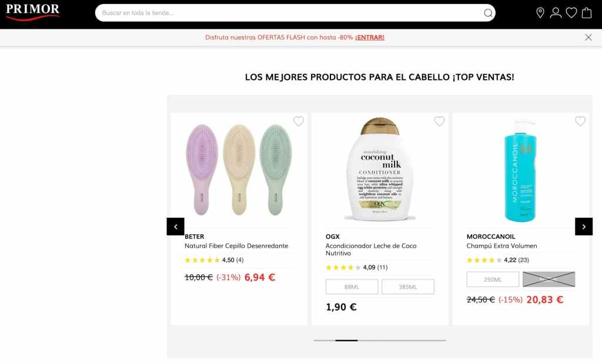The height and width of the screenshot is (364, 602).
Task: Click the search magnifier icon
Action: (487, 13)
